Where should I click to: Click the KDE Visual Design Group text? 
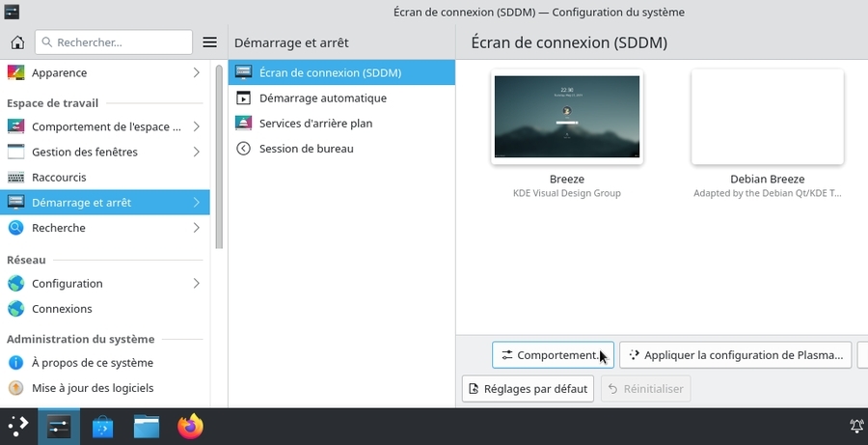pos(567,193)
